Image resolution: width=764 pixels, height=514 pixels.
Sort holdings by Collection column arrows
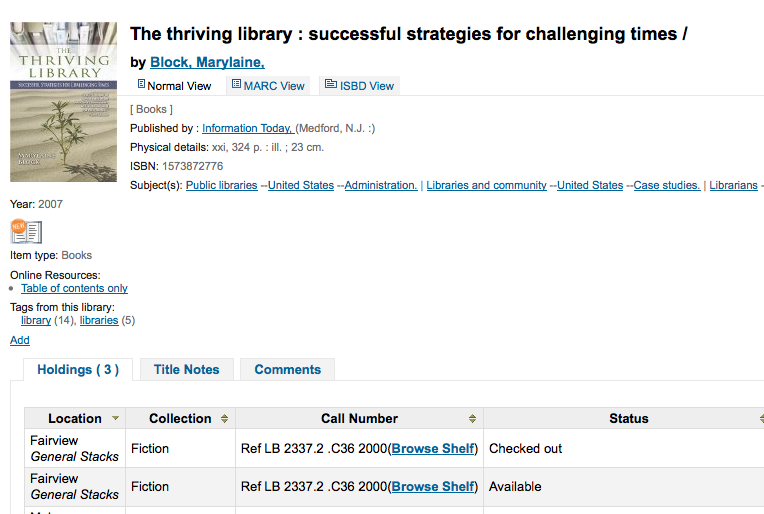point(224,419)
